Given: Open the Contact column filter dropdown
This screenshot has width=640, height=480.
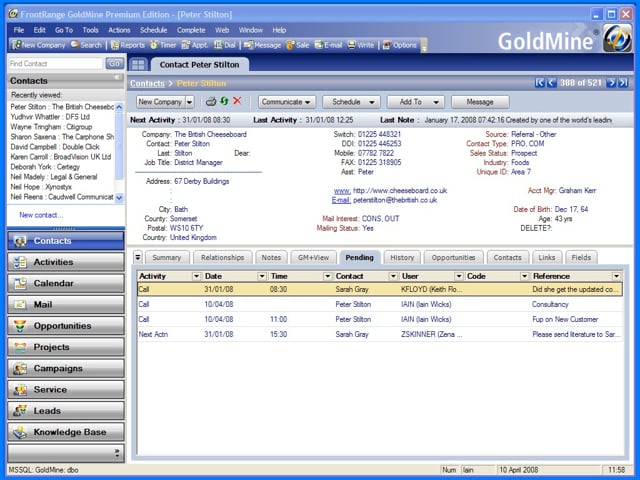Looking at the screenshot, I should 393,276.
